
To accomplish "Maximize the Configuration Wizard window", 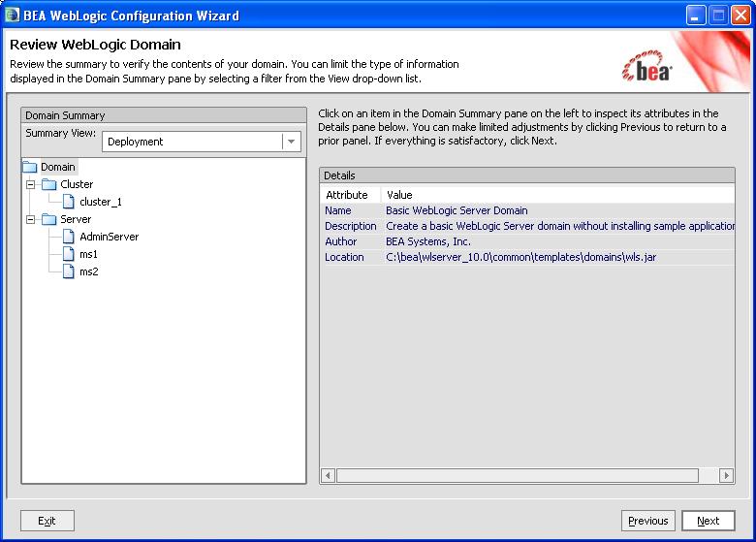I will 718,16.
